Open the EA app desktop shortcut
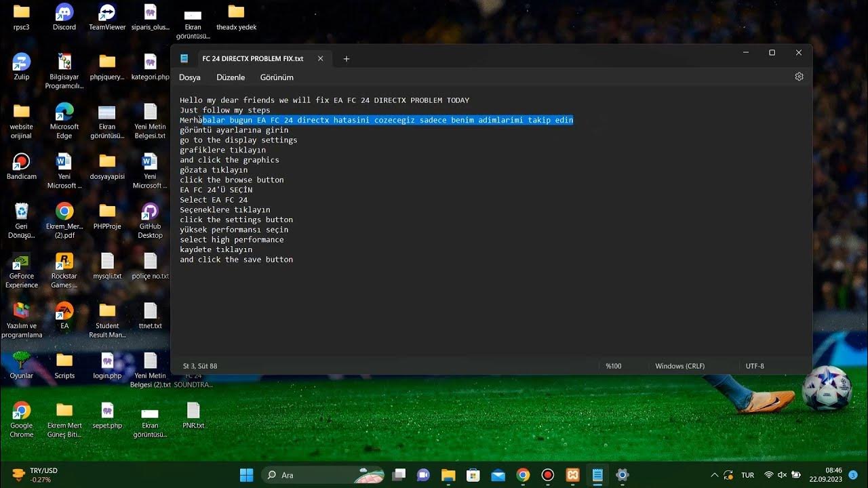This screenshot has width=868, height=488. click(64, 315)
